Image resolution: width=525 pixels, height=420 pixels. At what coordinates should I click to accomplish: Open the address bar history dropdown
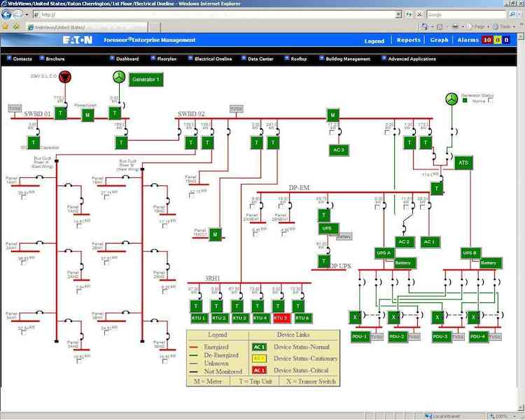click(x=398, y=15)
